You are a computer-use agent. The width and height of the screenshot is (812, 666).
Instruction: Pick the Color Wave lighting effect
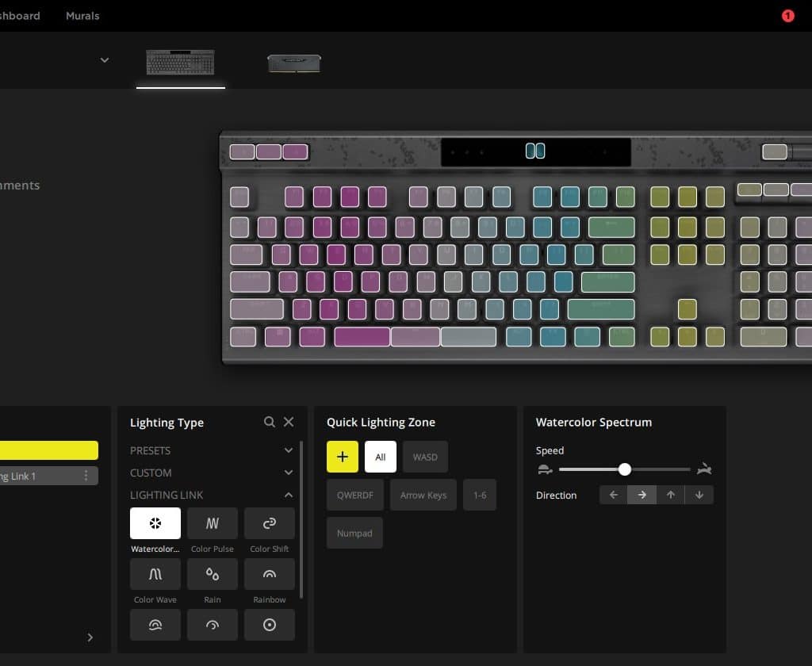point(155,574)
